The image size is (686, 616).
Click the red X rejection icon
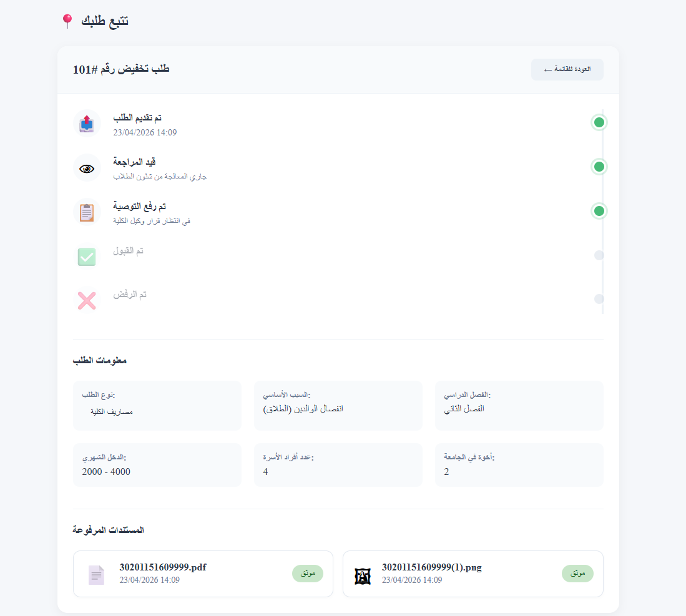[87, 300]
